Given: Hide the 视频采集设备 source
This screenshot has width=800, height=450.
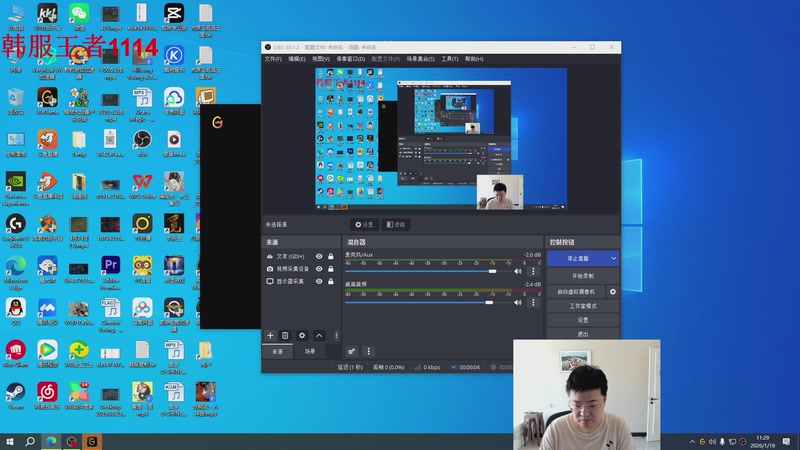Looking at the screenshot, I should click(x=319, y=268).
